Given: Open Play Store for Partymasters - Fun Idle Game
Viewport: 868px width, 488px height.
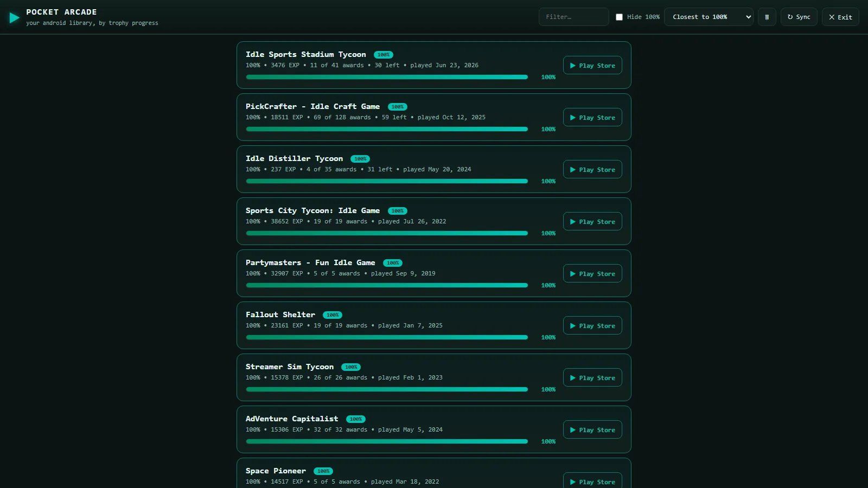Looking at the screenshot, I should [x=592, y=273].
